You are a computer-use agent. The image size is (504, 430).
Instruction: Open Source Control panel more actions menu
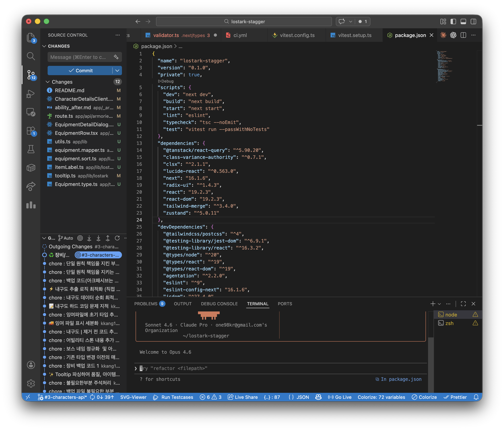(118, 35)
